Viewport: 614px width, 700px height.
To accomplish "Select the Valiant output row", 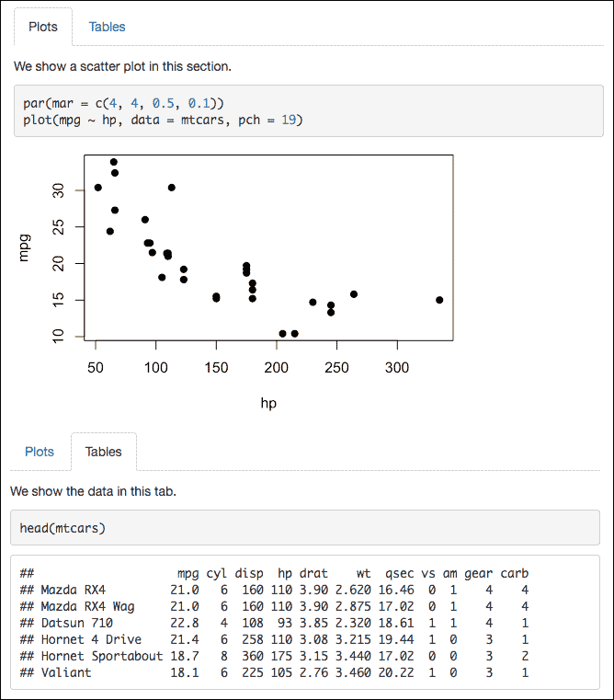I will click(274, 672).
